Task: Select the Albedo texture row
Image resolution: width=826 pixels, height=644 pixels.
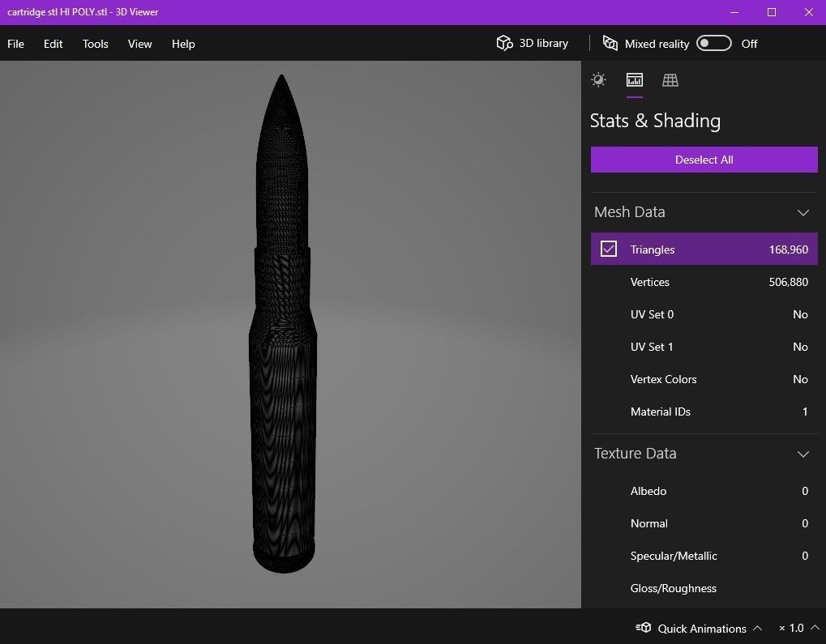Action: point(704,491)
